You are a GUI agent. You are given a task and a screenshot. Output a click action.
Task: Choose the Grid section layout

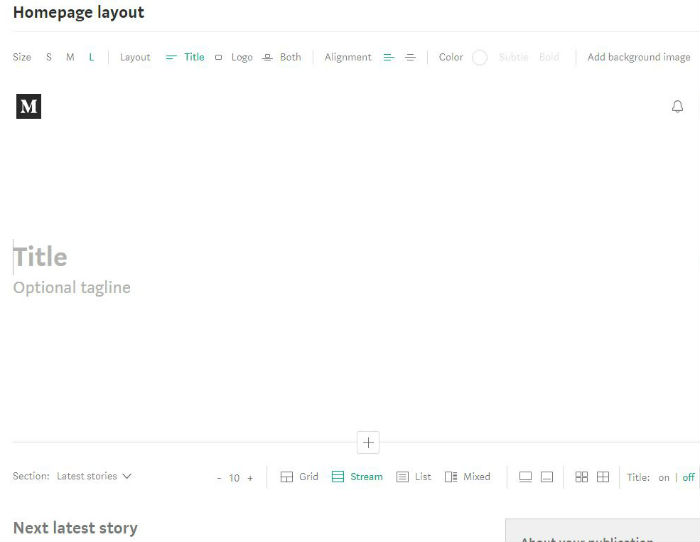299,477
